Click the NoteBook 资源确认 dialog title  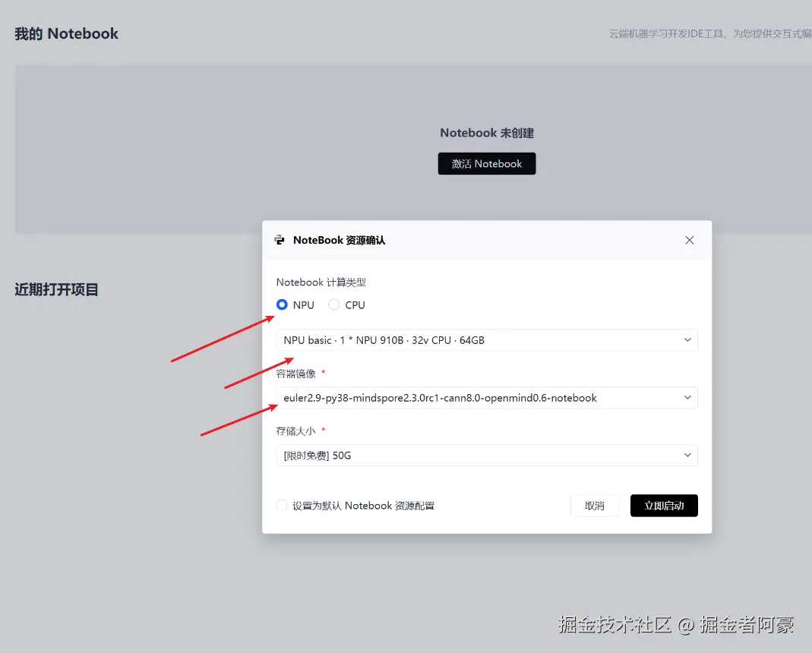click(x=340, y=240)
